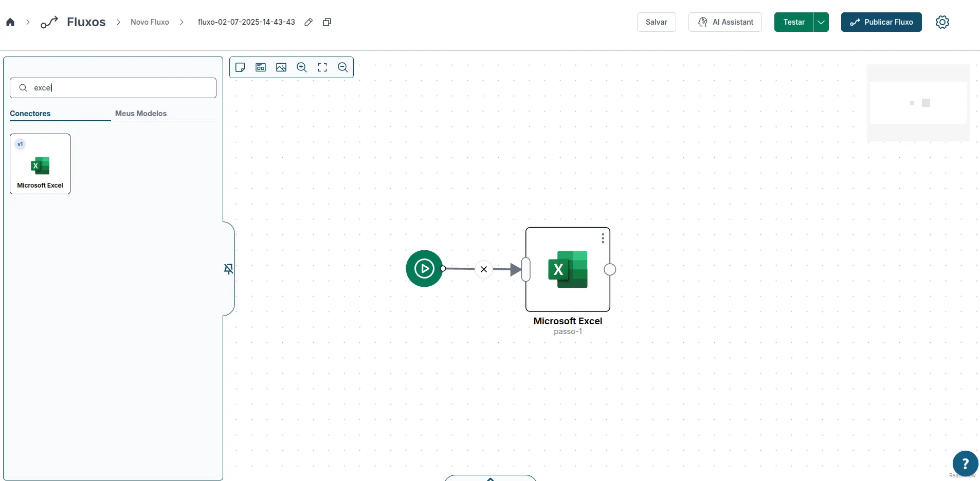This screenshot has width=980, height=481.
Task: Open Excel node three-dot menu
Action: pyautogui.click(x=603, y=238)
